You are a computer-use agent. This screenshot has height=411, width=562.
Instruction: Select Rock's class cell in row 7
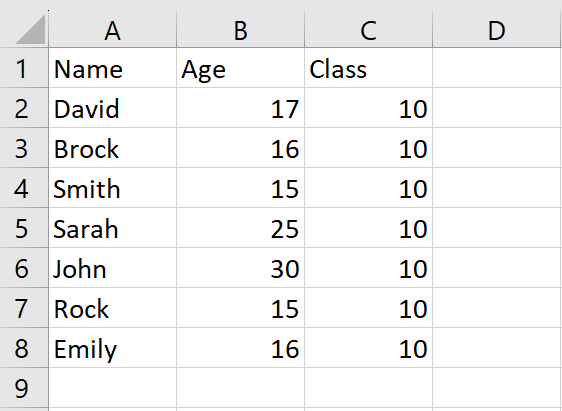[x=368, y=308]
